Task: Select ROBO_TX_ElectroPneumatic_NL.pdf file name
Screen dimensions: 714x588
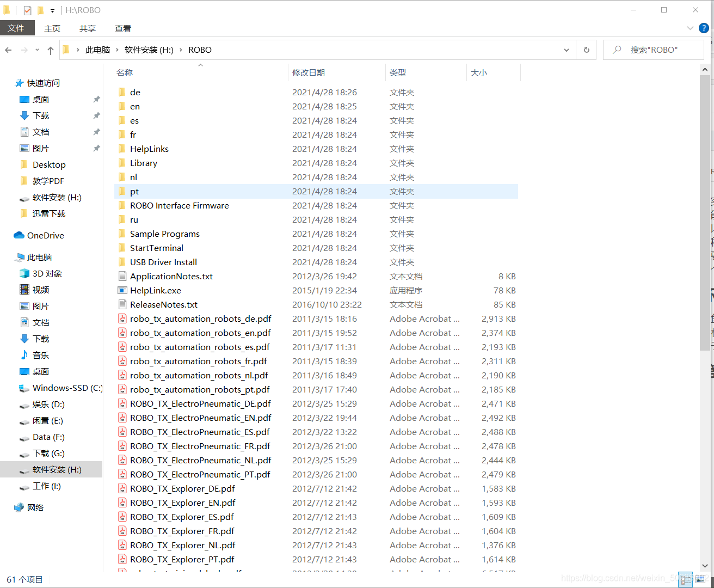Action: tap(201, 461)
